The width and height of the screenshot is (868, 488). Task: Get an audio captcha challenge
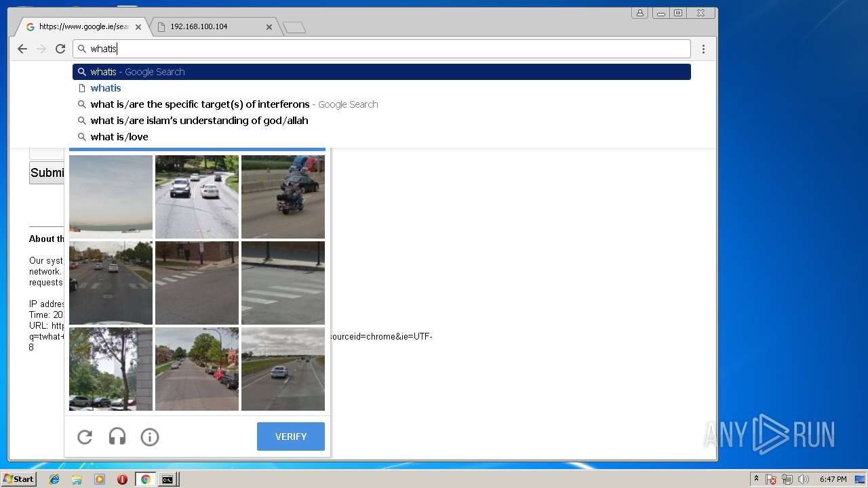[117, 437]
